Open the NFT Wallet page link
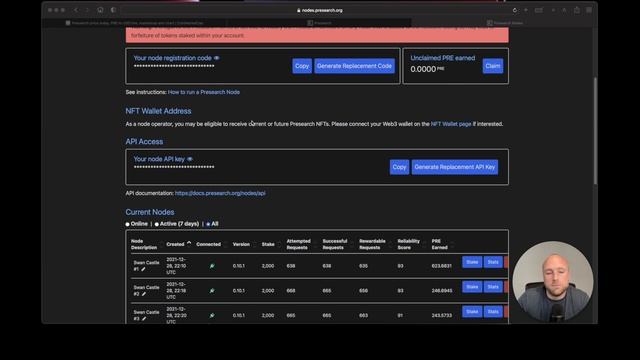This screenshot has height=360, width=640. [451, 124]
